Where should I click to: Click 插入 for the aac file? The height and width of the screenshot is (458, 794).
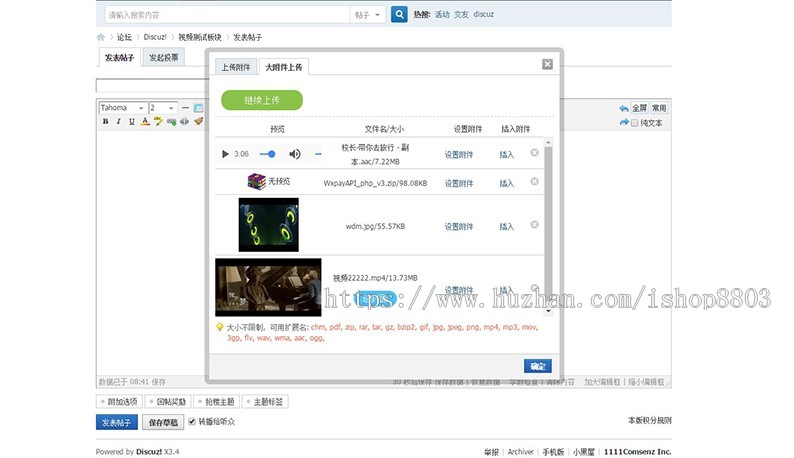pos(506,155)
